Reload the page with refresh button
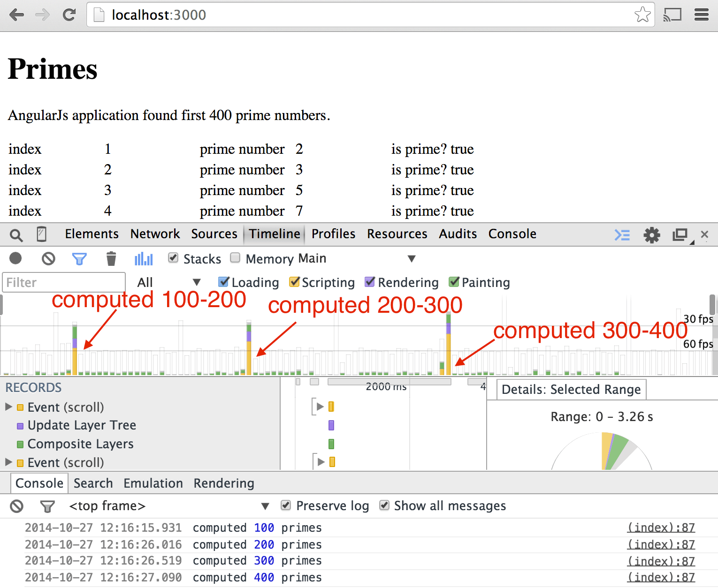The height and width of the screenshot is (588, 718). tap(69, 15)
